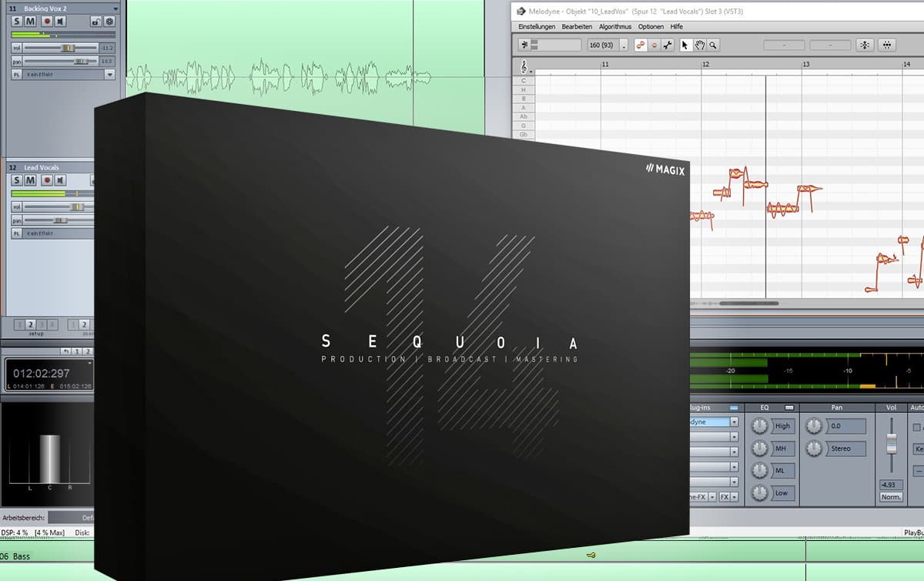The image size is (924, 581).
Task: Click the wrench icon in Melodyne toolbar
Action: [x=668, y=45]
